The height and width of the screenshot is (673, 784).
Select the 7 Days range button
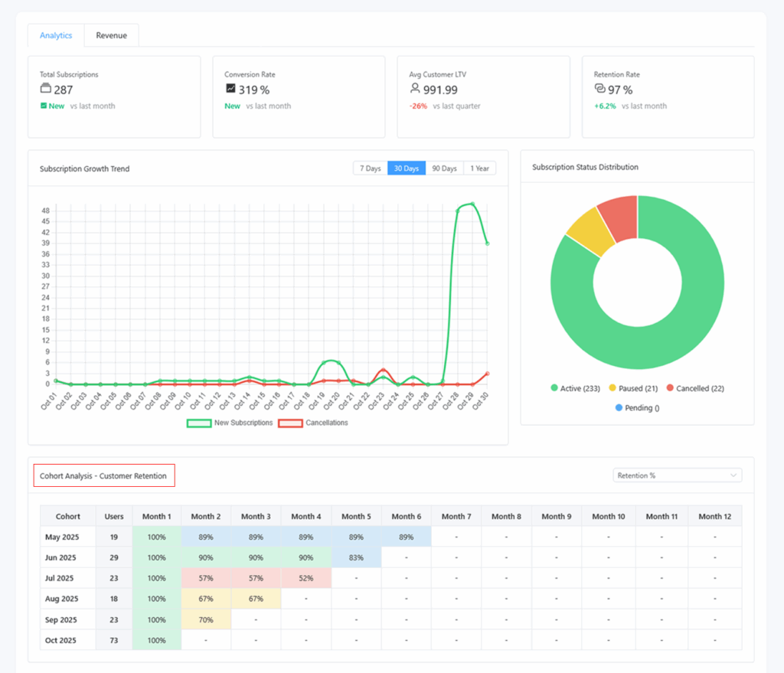[370, 168]
